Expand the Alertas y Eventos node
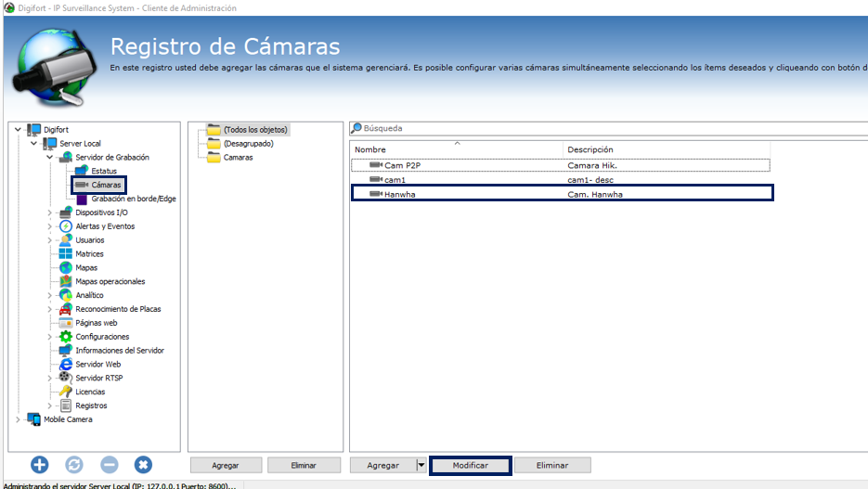Screen dimensions: 868x489 (50, 226)
